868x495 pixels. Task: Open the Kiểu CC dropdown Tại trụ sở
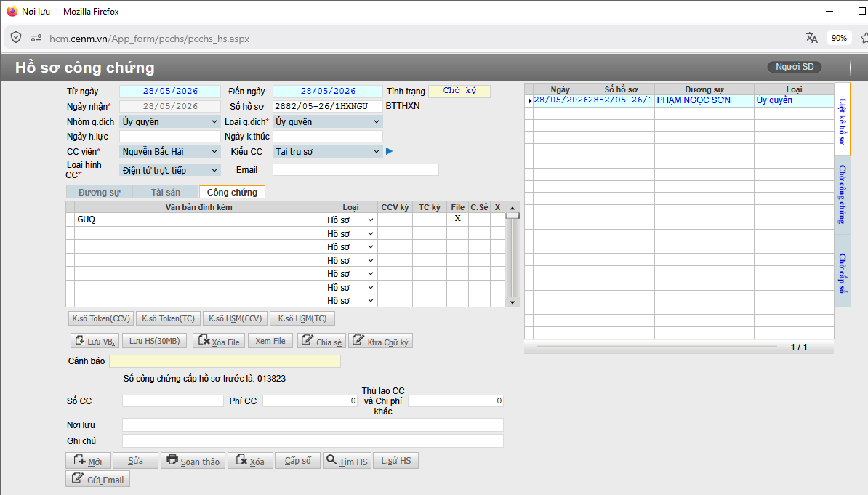pos(327,152)
